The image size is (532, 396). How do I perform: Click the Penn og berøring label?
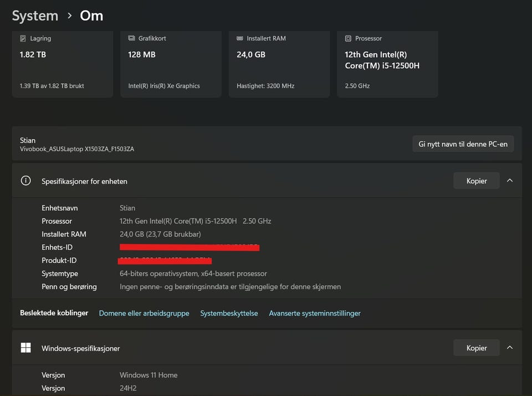point(69,287)
